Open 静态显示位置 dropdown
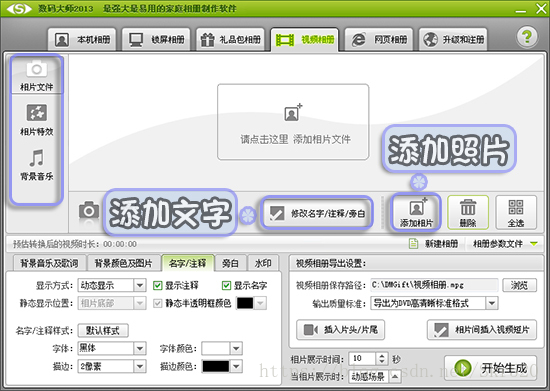The height and width of the screenshot is (391, 550). click(x=112, y=303)
